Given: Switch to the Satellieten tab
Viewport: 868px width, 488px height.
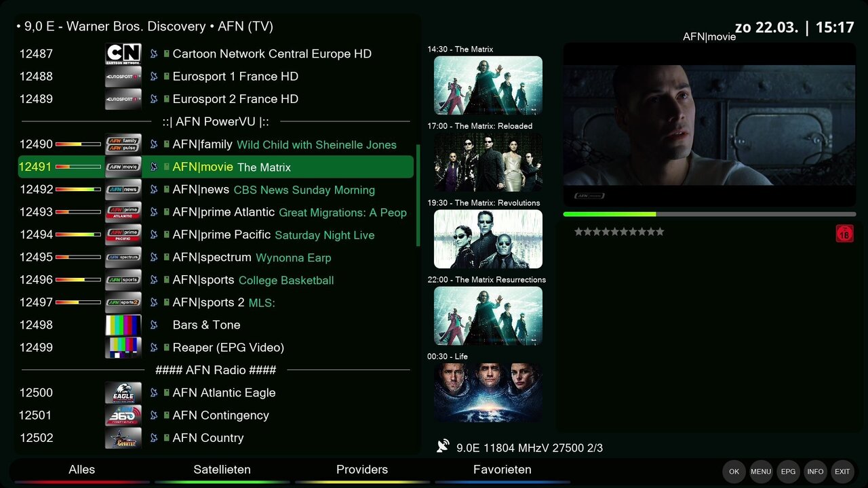Looking at the screenshot, I should pos(222,470).
